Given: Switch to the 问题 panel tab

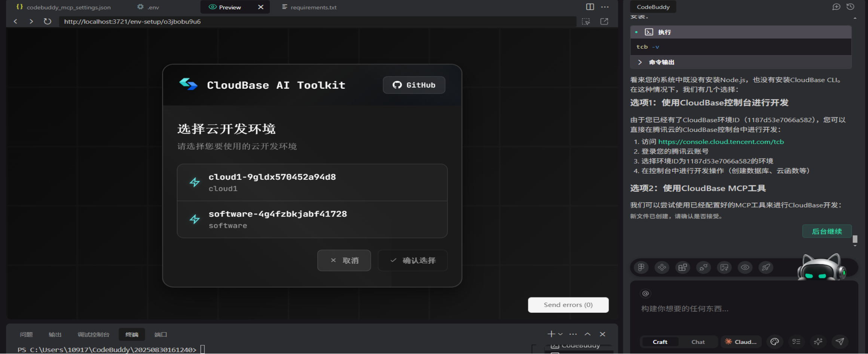Looking at the screenshot, I should pyautogui.click(x=26, y=335).
